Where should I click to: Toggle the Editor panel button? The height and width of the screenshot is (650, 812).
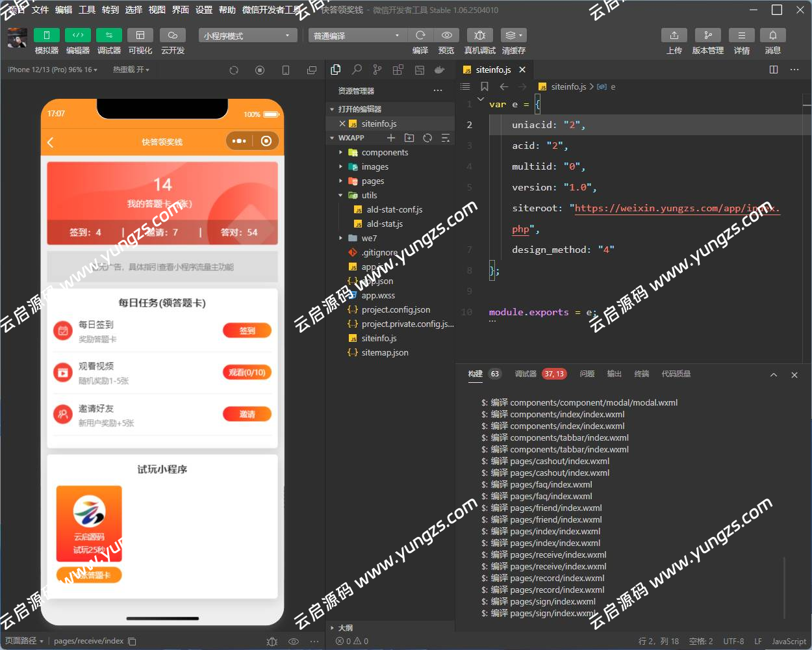(x=77, y=35)
